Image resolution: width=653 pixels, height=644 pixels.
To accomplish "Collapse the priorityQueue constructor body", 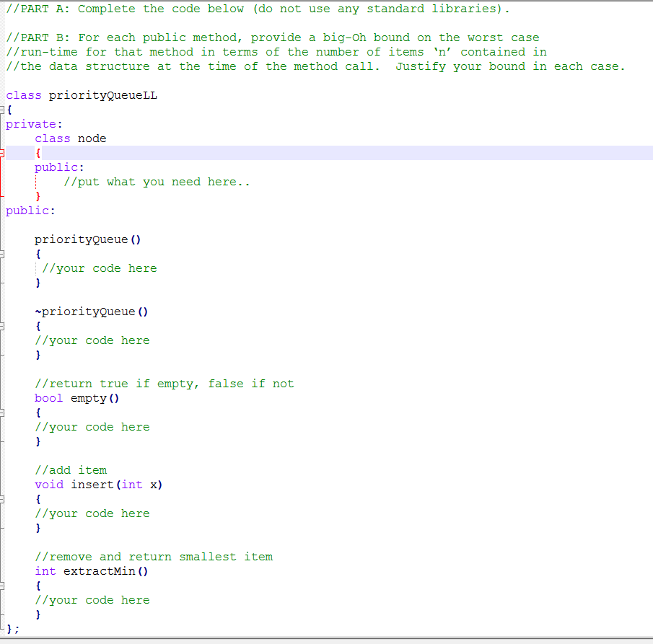I will [x=3, y=253].
